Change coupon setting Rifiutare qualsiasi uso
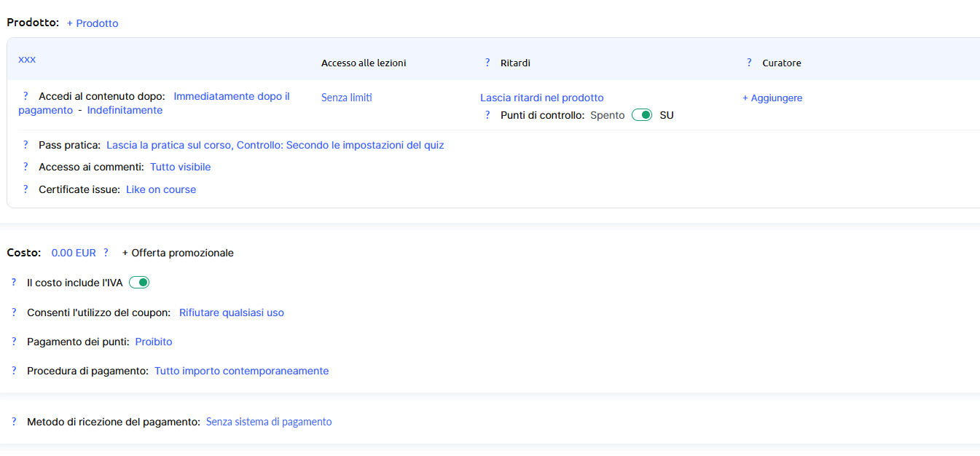This screenshot has width=980, height=456. click(x=231, y=312)
